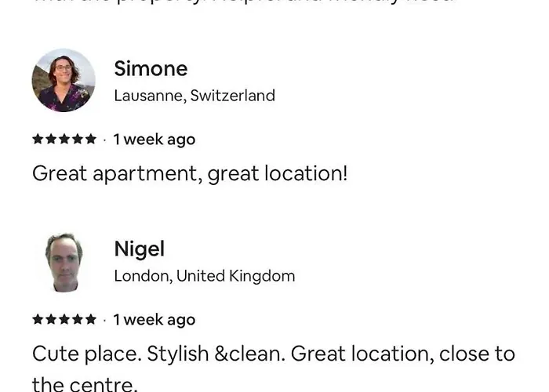Select the "Cute place. Stylish &clean" review line
The width and height of the screenshot is (549, 392).
coord(274,354)
